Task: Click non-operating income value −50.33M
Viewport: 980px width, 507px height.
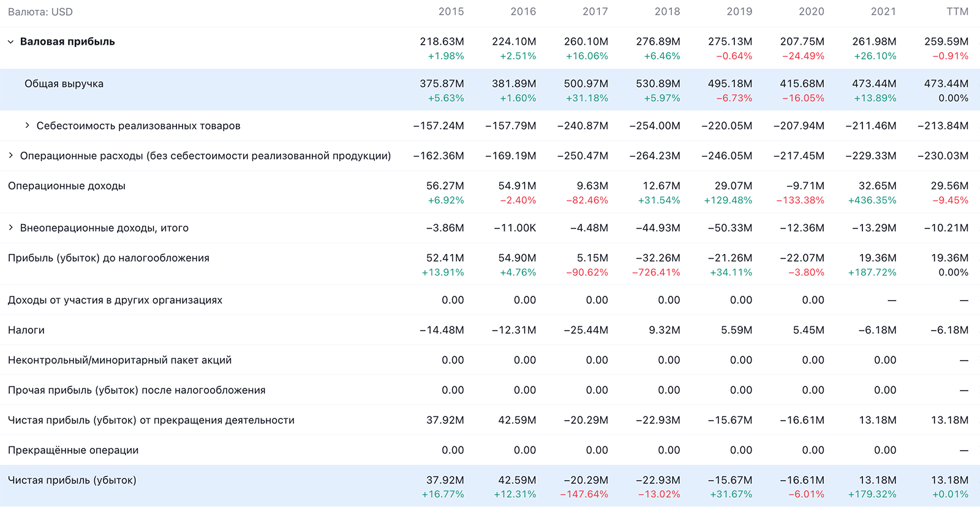Action: coord(730,228)
